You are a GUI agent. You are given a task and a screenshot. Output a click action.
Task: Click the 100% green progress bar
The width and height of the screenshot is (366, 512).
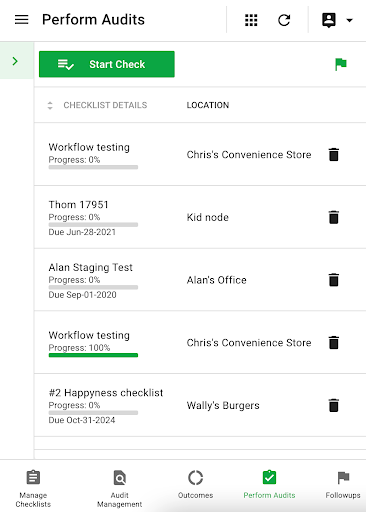coord(93,355)
